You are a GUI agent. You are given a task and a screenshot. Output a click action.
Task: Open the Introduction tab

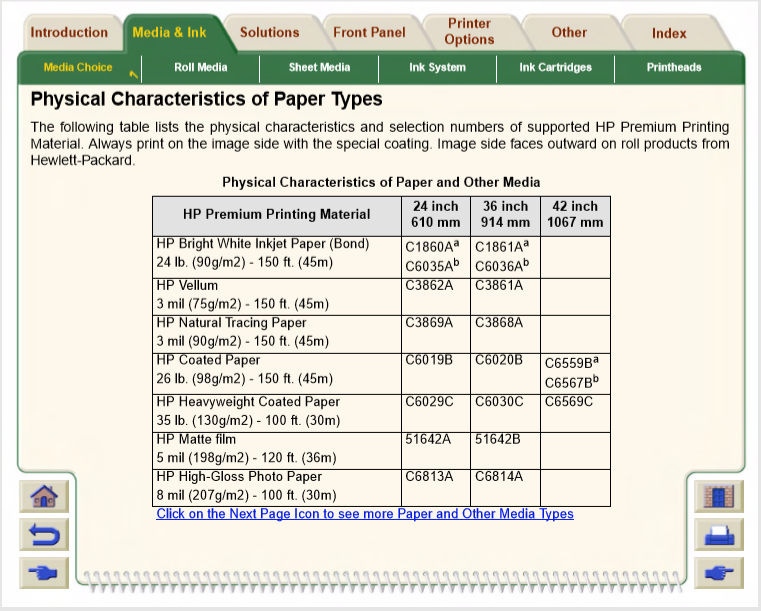click(x=68, y=32)
